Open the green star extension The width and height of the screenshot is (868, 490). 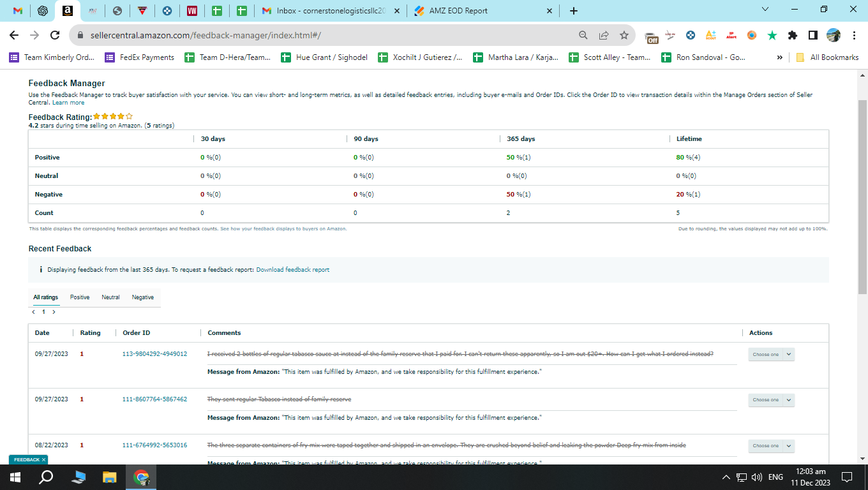(x=772, y=35)
